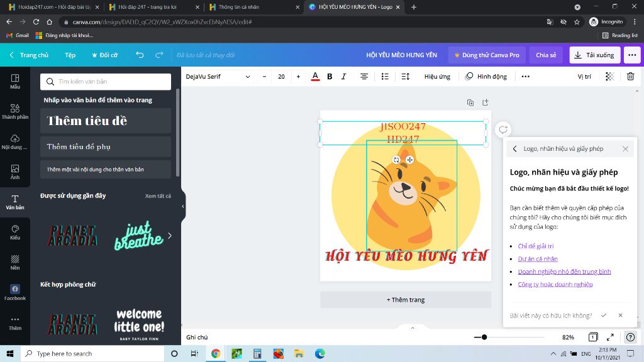
Task: Switch to the Nền background panel
Action: pos(14,261)
